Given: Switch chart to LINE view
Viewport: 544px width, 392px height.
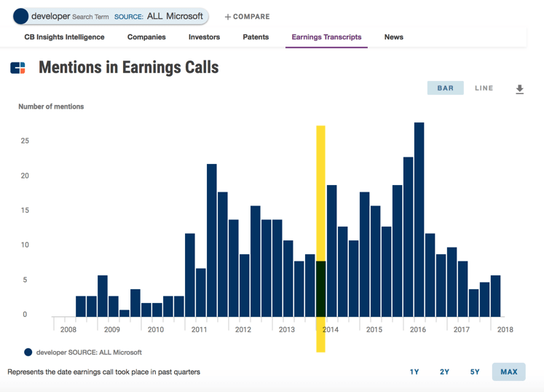Looking at the screenshot, I should click(x=484, y=88).
